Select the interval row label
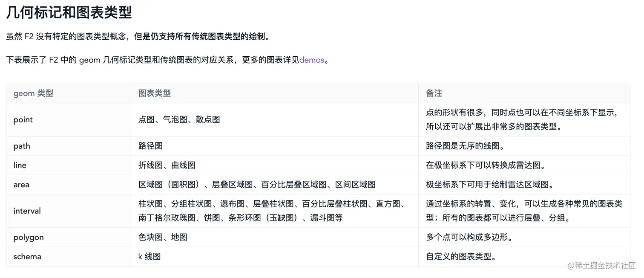The width and height of the screenshot is (644, 278). [x=27, y=211]
